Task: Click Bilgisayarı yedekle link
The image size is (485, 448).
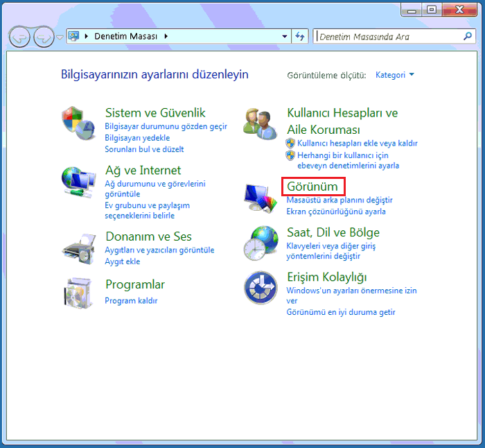Action: pos(137,138)
